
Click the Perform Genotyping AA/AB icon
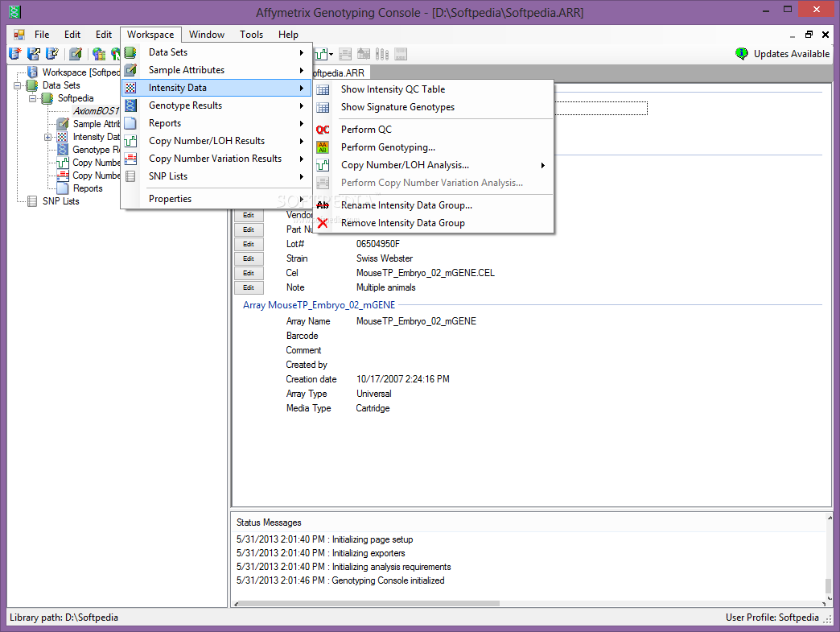tap(323, 147)
